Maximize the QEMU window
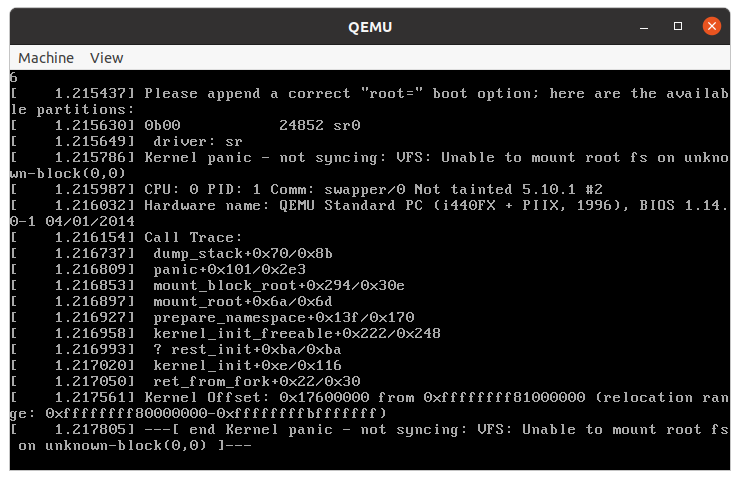This screenshot has width=740, height=480. click(678, 26)
